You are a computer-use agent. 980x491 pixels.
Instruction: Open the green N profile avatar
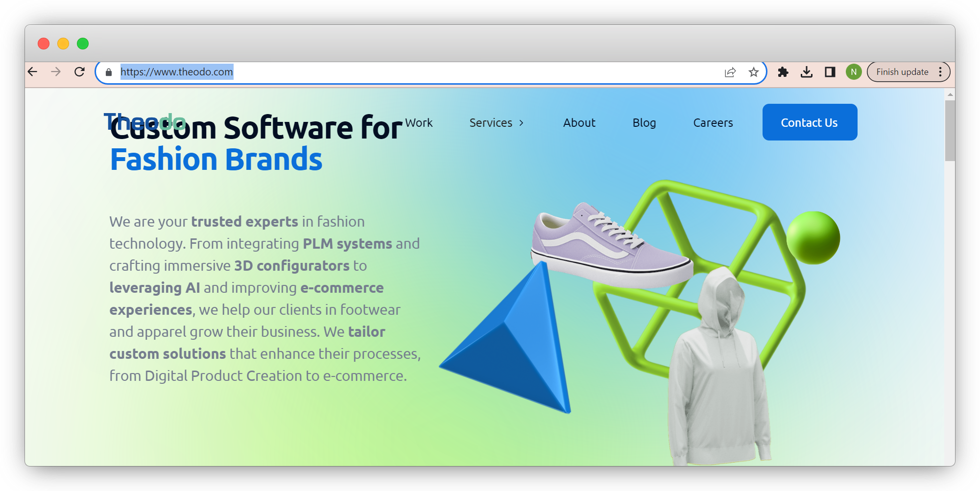click(854, 72)
